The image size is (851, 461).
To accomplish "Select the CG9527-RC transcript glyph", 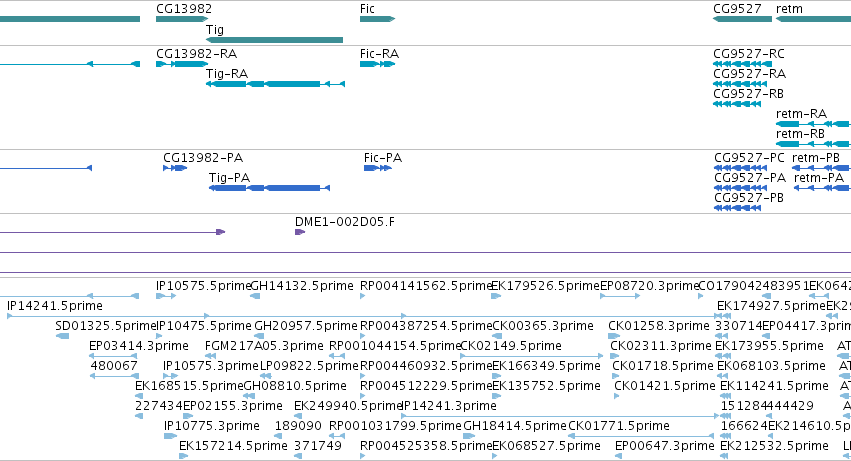I will click(x=742, y=64).
